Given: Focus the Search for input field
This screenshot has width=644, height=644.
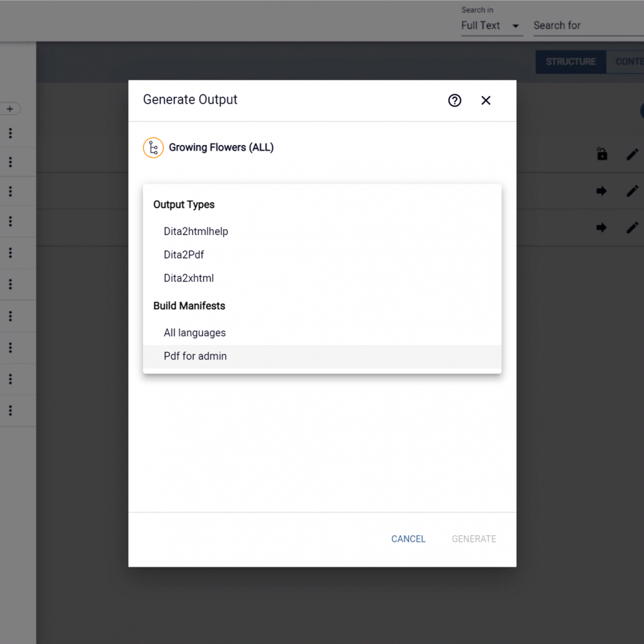Looking at the screenshot, I should click(x=588, y=26).
